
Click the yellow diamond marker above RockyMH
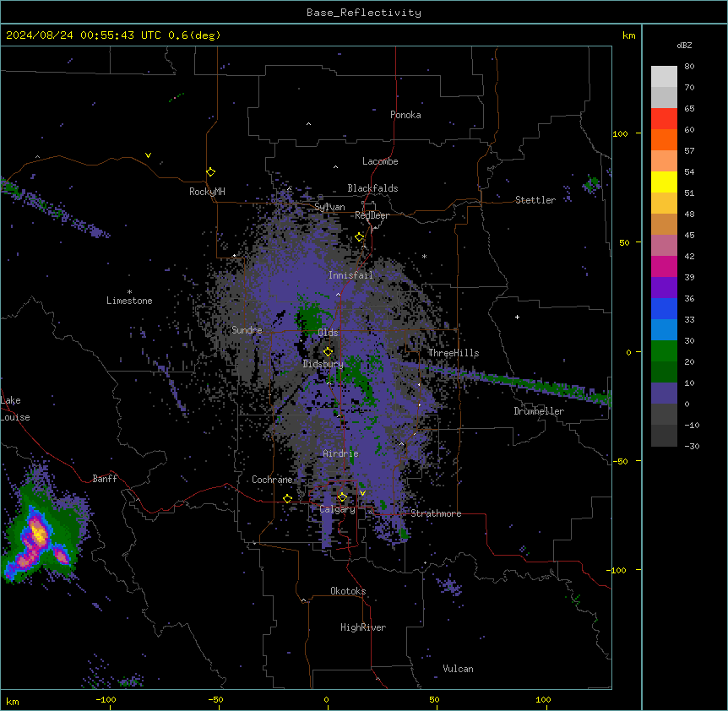point(211,172)
